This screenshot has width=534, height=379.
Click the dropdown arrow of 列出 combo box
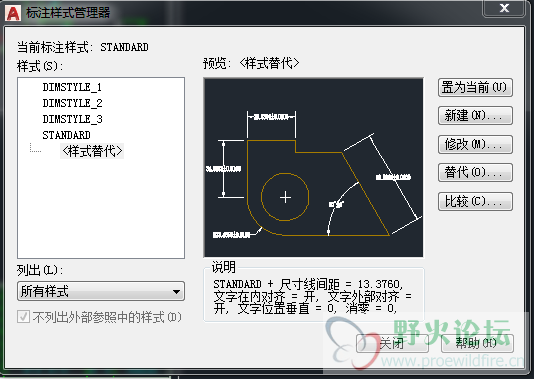coord(176,291)
